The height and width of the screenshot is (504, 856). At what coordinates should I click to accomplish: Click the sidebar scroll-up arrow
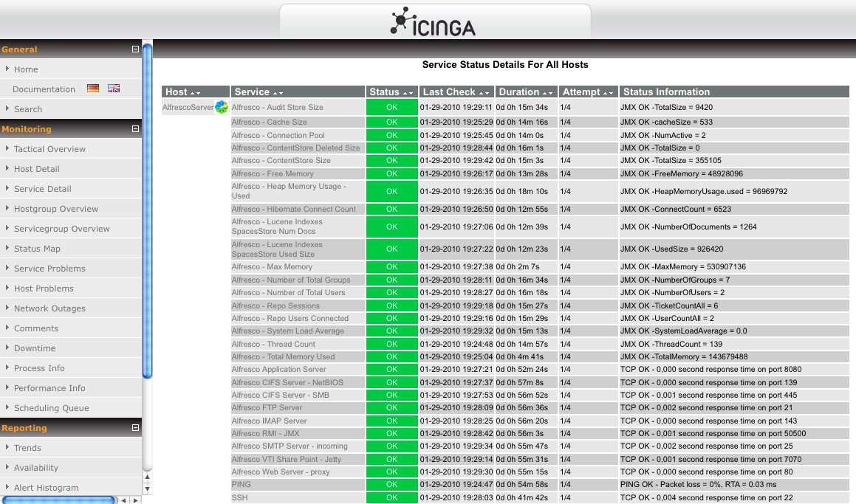point(147,477)
